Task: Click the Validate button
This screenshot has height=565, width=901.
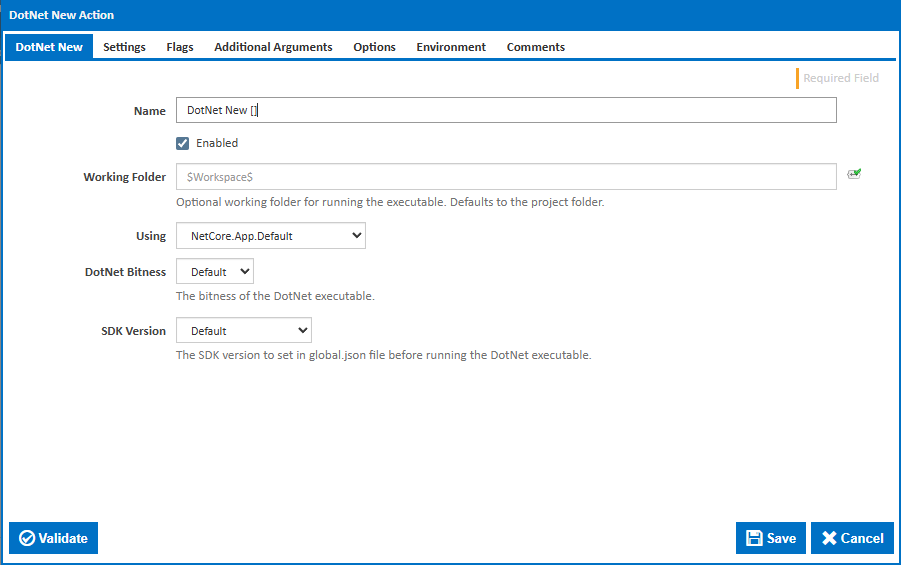Action: 53,538
